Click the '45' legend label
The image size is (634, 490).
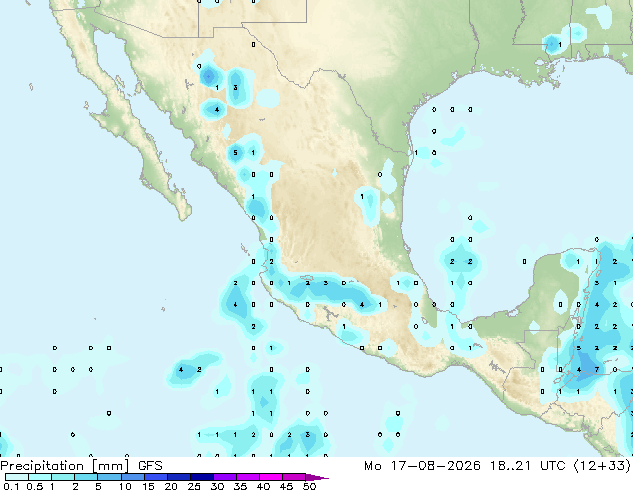coord(286,486)
